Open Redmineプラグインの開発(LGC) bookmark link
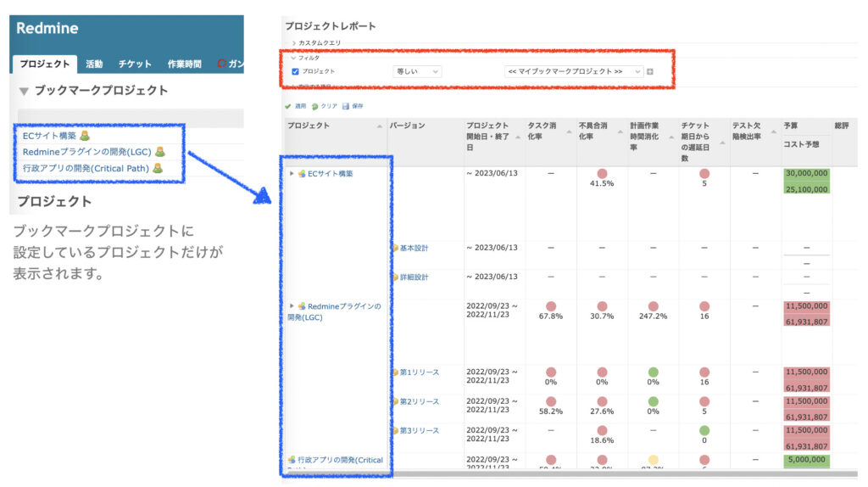This screenshot has width=868, height=487. pos(87,152)
